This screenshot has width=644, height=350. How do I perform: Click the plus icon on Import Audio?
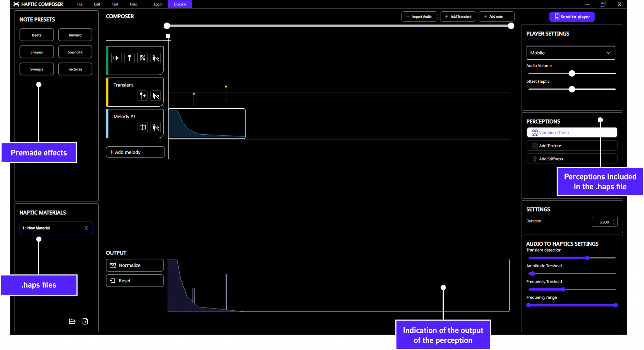(x=408, y=16)
